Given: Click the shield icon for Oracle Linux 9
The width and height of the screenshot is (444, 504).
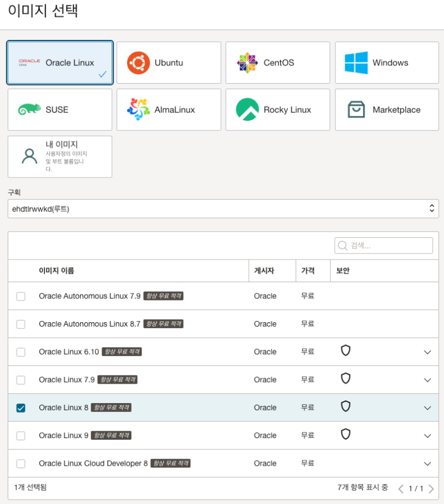Looking at the screenshot, I should point(346,434).
